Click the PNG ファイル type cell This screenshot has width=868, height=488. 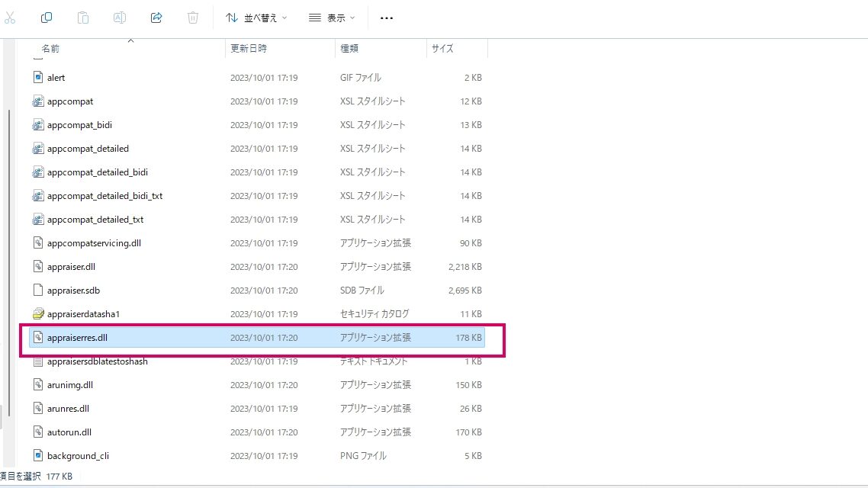click(x=363, y=456)
